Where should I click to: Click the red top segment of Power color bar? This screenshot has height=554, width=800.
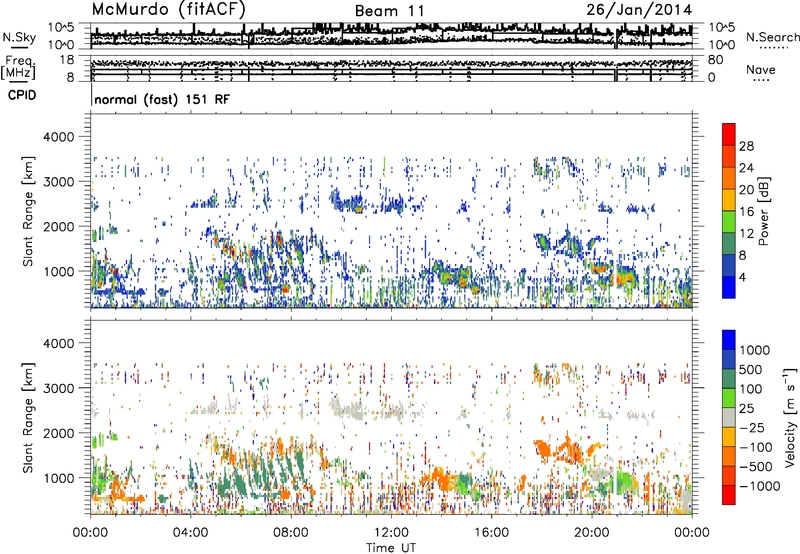pyautogui.click(x=729, y=134)
